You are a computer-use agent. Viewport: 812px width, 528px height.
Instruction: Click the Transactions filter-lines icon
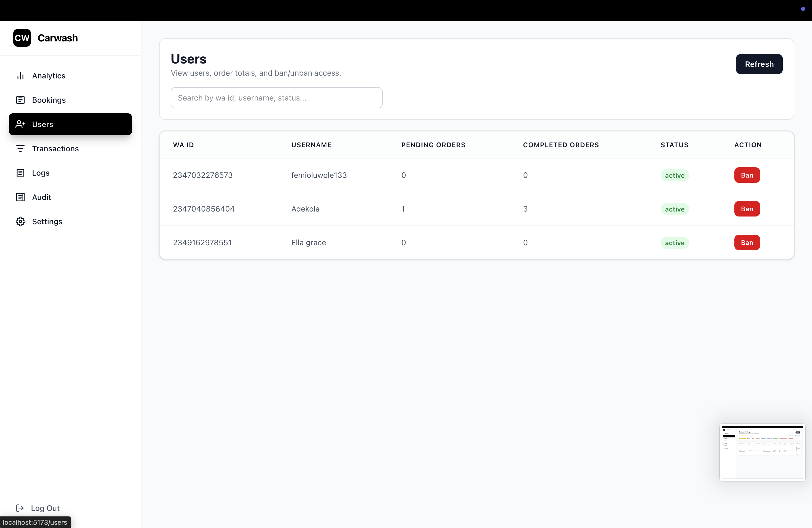pyautogui.click(x=20, y=149)
